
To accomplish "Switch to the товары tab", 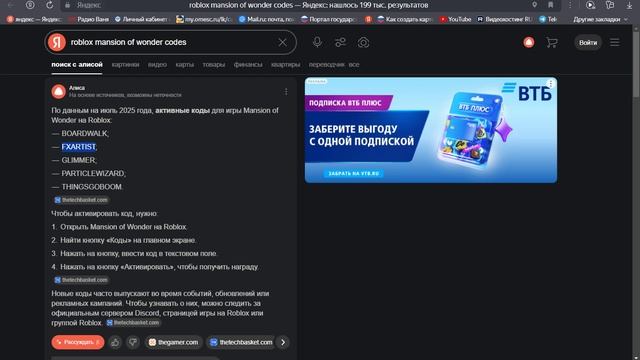I will click(213, 64).
